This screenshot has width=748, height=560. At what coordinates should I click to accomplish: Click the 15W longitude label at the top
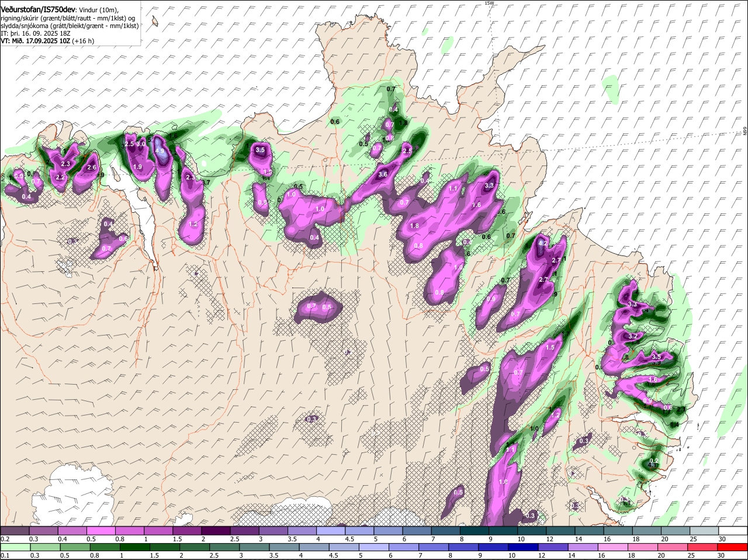coord(489,4)
